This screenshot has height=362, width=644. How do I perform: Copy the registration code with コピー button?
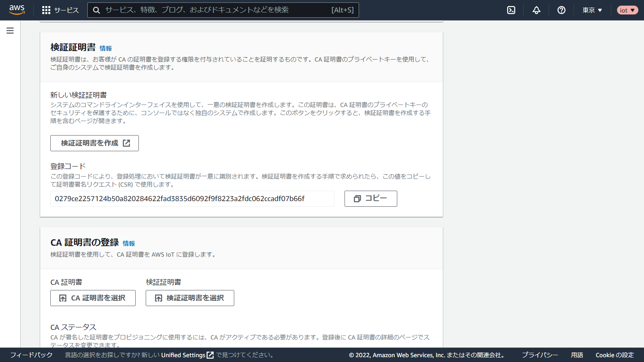[x=371, y=199]
